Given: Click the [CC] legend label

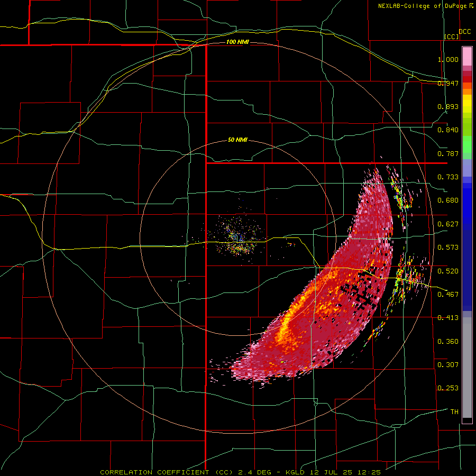Looking at the screenshot, I should [x=452, y=36].
